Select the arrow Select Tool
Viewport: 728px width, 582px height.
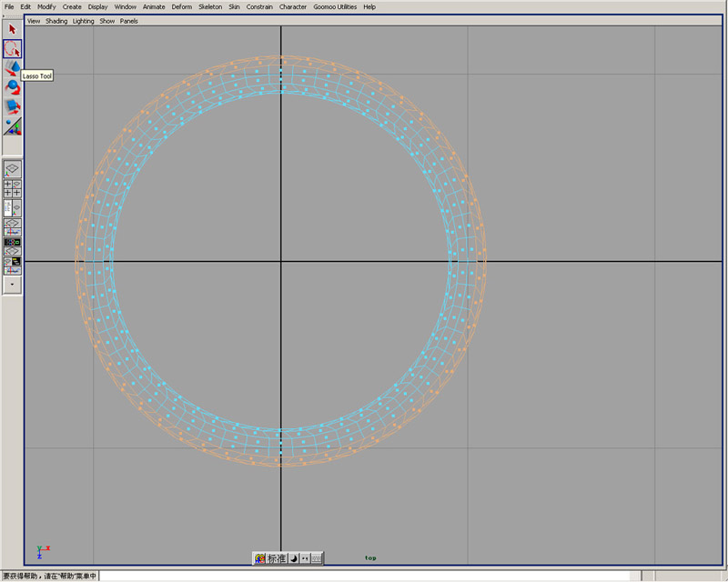click(12, 29)
